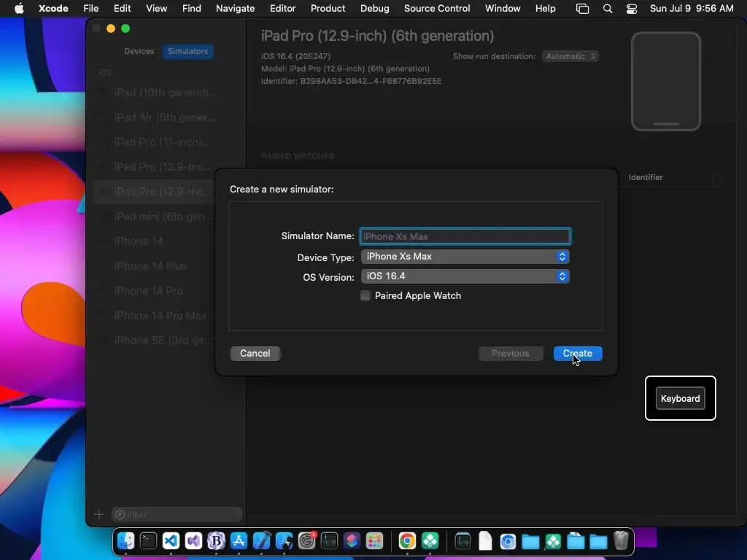Open the blank document icon in Dock
Screen dimensions: 747x560
[x=485, y=541]
